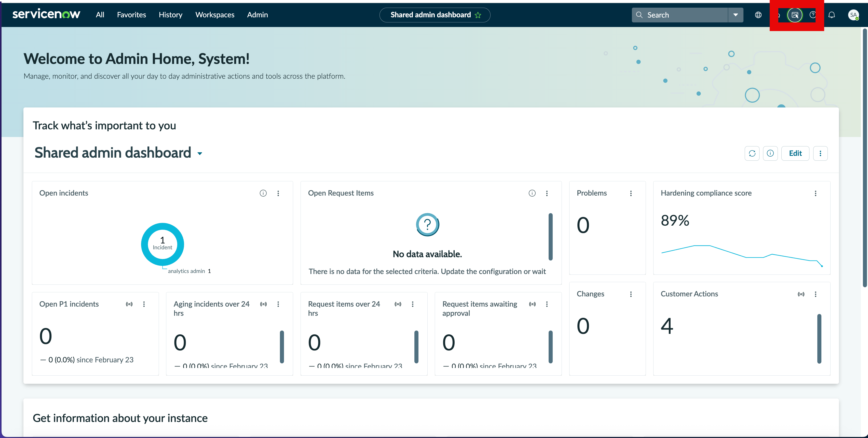Open the help question mark icon
This screenshot has height=438, width=868.
[x=813, y=15]
